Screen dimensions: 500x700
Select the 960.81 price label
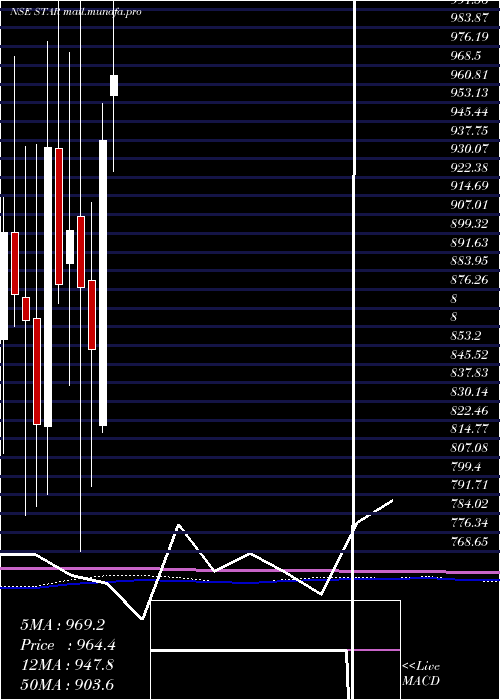point(469,74)
